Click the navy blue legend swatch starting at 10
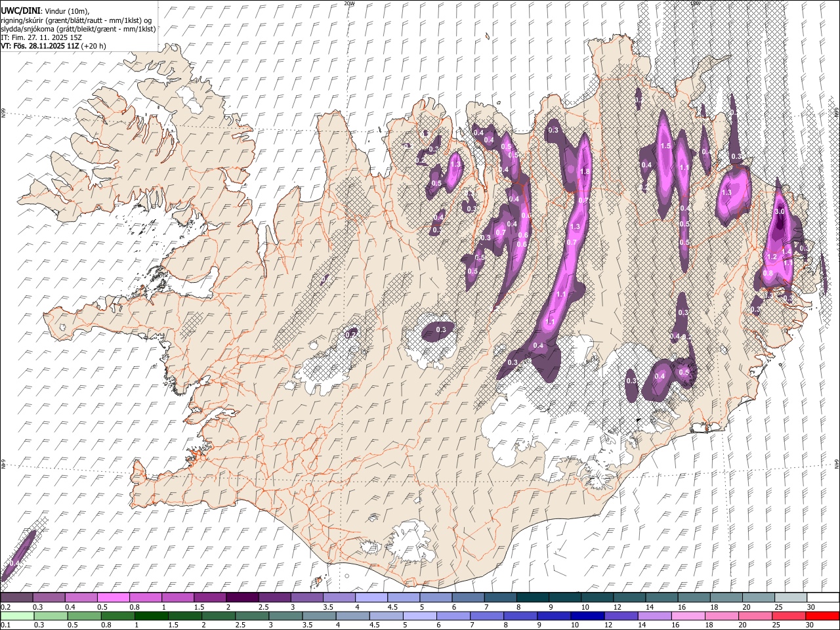 pyautogui.click(x=587, y=616)
